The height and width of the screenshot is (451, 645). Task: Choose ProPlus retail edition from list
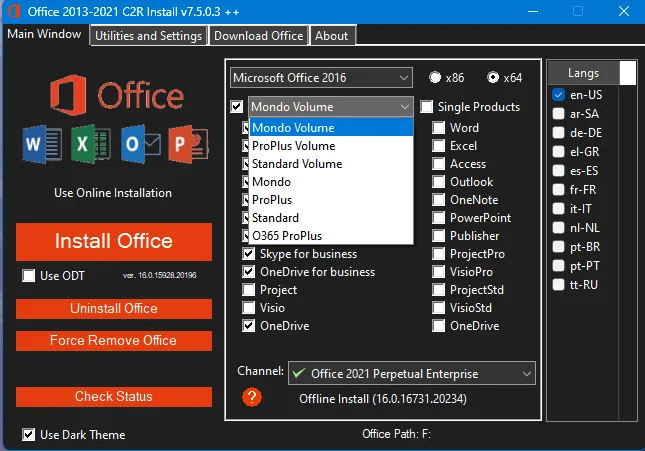[331, 200]
